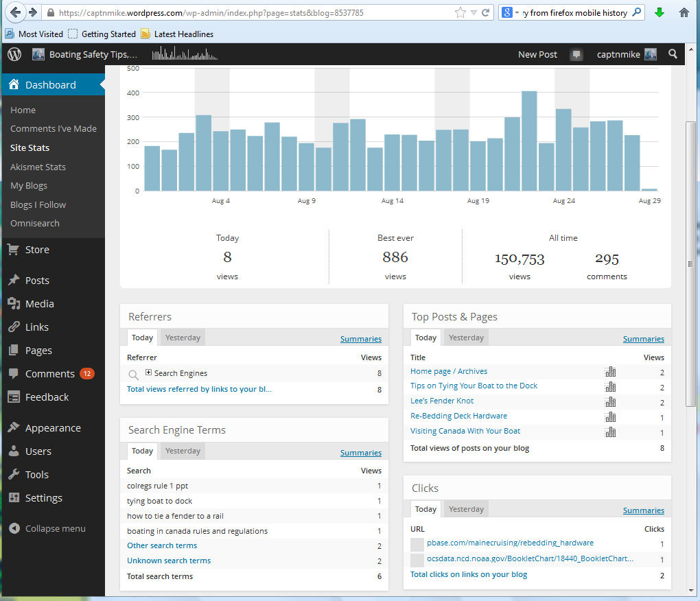Viewport: 700px width, 601px height.
Task: Open Summaries link in Search Engine Terms
Action: click(360, 453)
